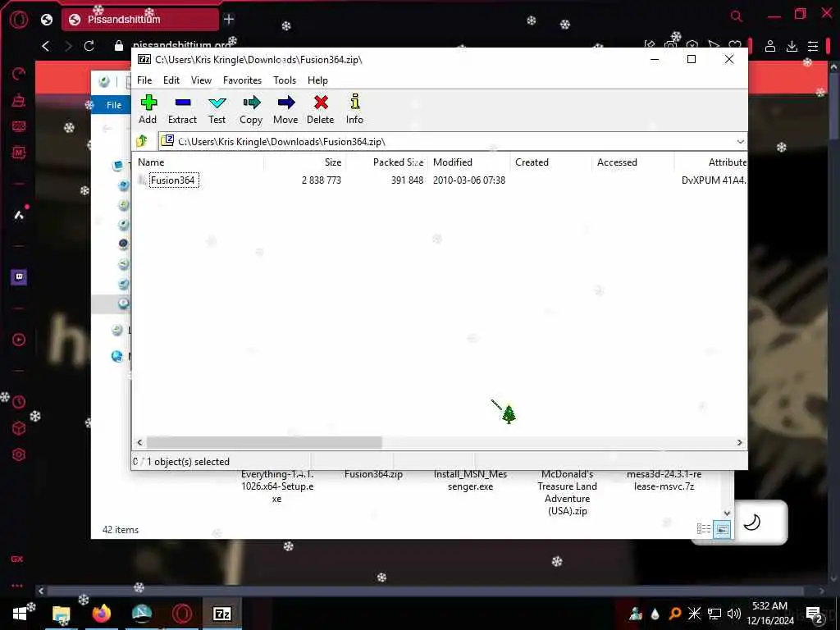Screen dimensions: 840x630
Task: Open the 7z taskbar button
Action: point(221,614)
